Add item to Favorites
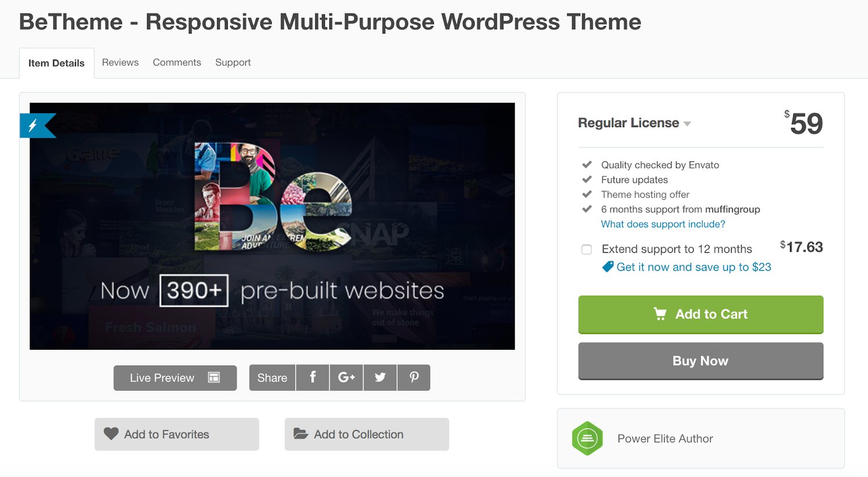Viewport: 868px width, 477px height. tap(177, 434)
